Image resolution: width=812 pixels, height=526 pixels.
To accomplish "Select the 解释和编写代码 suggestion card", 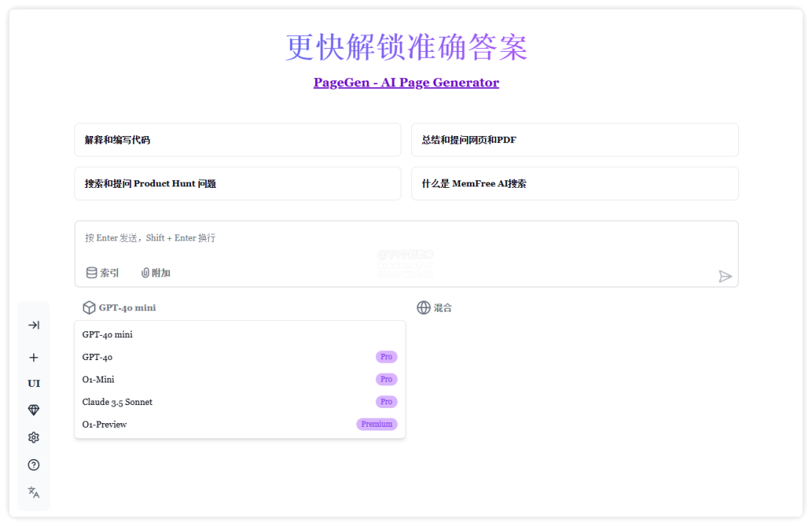I will [238, 141].
